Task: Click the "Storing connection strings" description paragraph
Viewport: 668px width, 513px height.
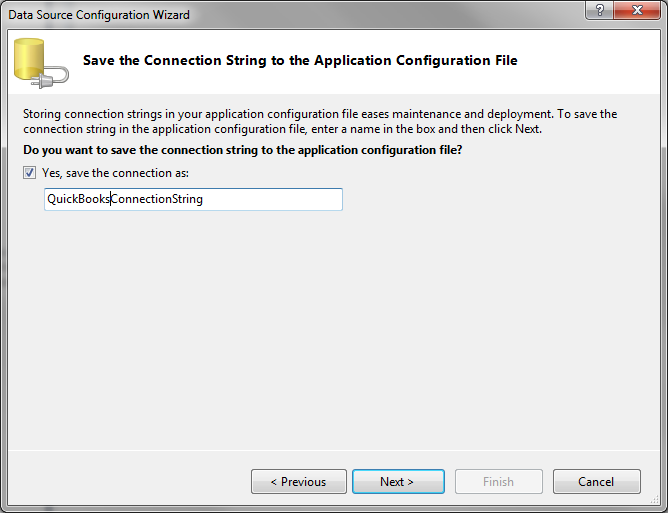Action: (320, 121)
